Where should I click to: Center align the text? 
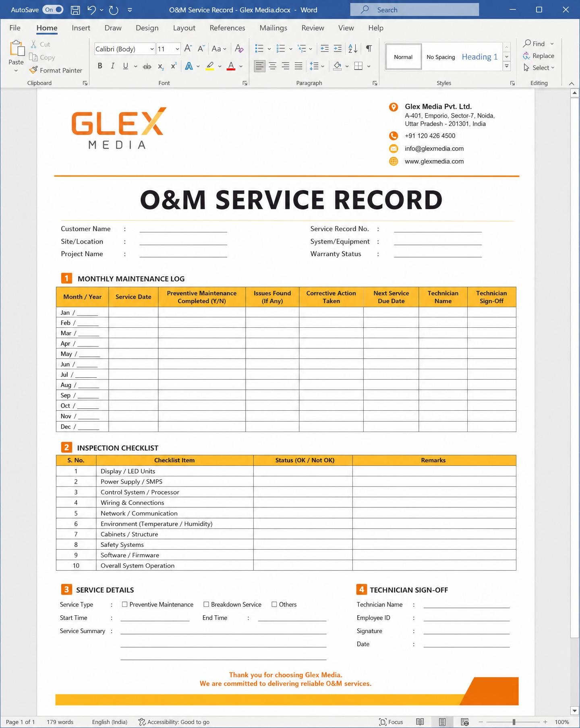(273, 66)
